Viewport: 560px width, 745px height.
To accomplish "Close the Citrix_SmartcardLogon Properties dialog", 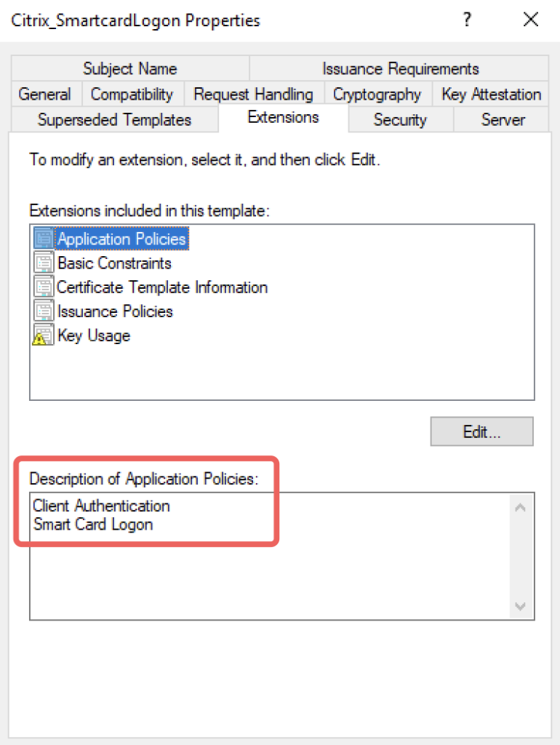I will tap(531, 20).
